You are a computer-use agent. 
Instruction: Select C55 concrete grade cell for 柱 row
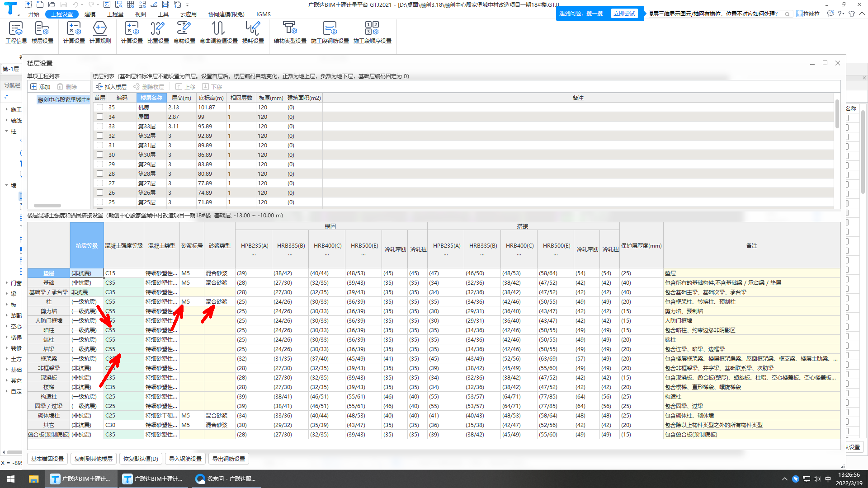click(x=124, y=302)
